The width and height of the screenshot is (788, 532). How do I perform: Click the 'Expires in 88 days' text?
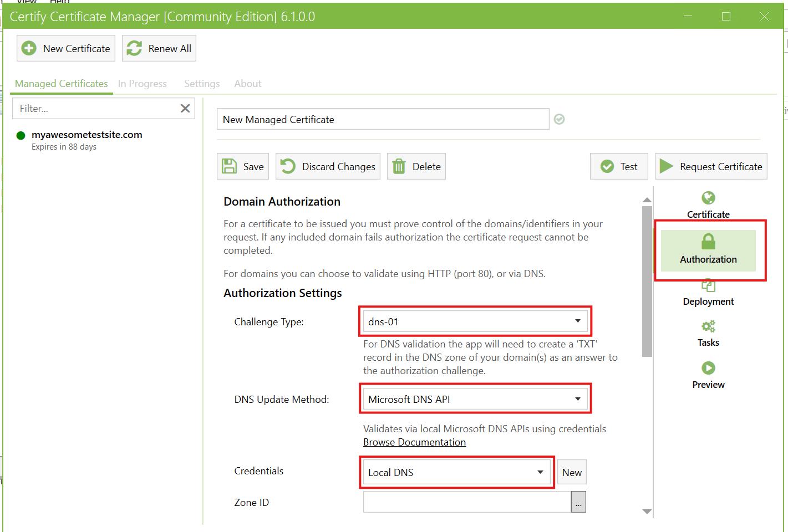point(64,147)
